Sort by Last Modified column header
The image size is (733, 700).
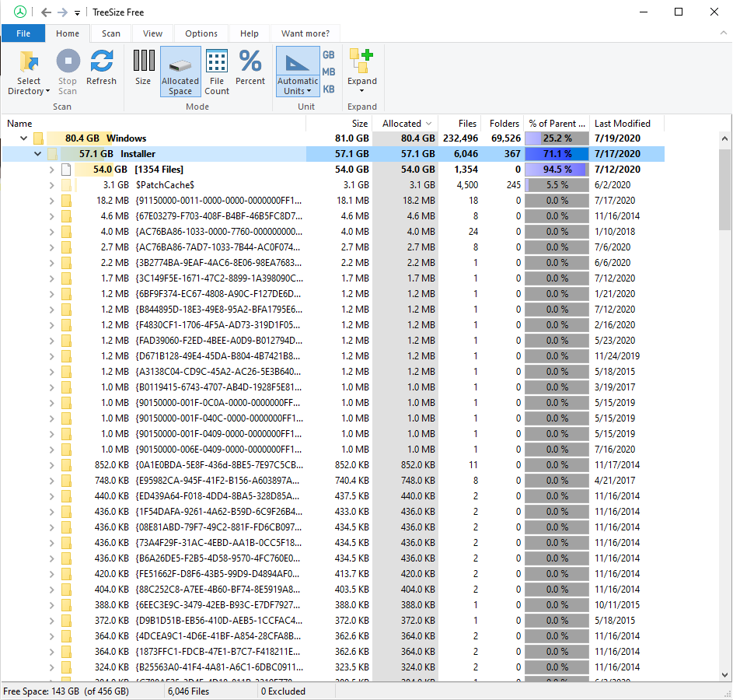click(622, 123)
